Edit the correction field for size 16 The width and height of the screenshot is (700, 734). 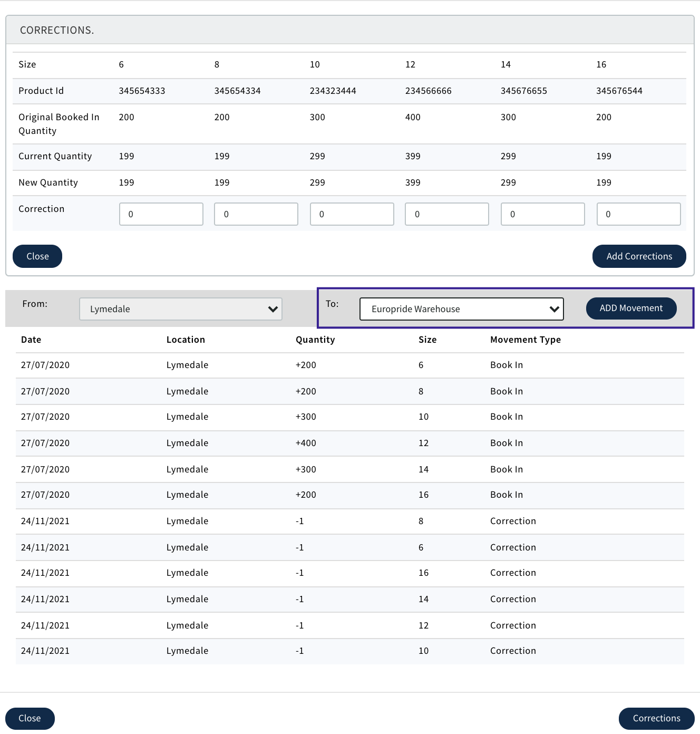[x=638, y=214]
